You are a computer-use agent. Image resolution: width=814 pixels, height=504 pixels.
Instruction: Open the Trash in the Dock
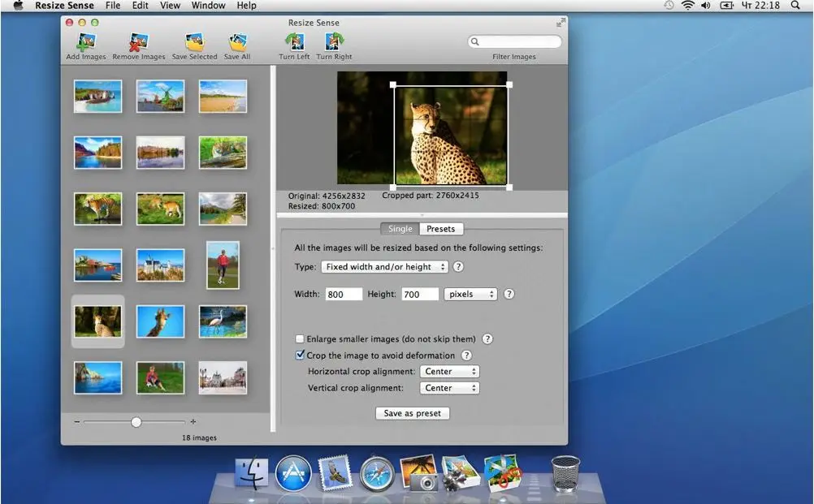pos(565,473)
